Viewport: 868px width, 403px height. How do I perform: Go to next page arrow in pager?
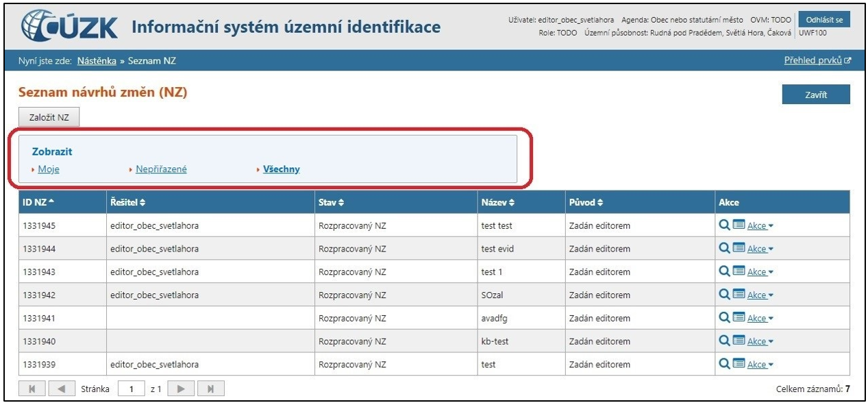(182, 389)
